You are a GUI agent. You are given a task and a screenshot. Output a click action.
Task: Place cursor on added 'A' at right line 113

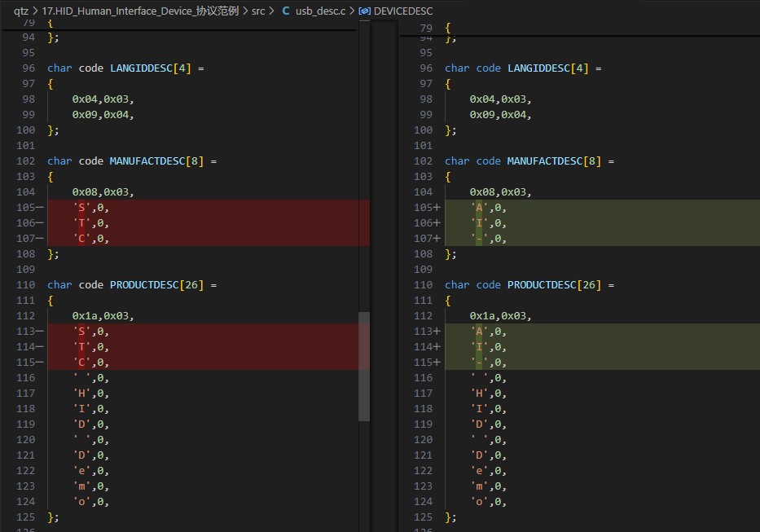tap(479, 332)
